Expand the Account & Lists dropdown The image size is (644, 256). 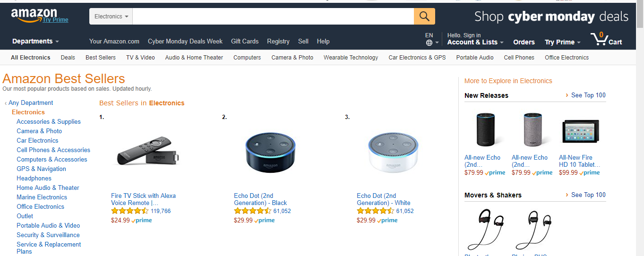tap(475, 42)
